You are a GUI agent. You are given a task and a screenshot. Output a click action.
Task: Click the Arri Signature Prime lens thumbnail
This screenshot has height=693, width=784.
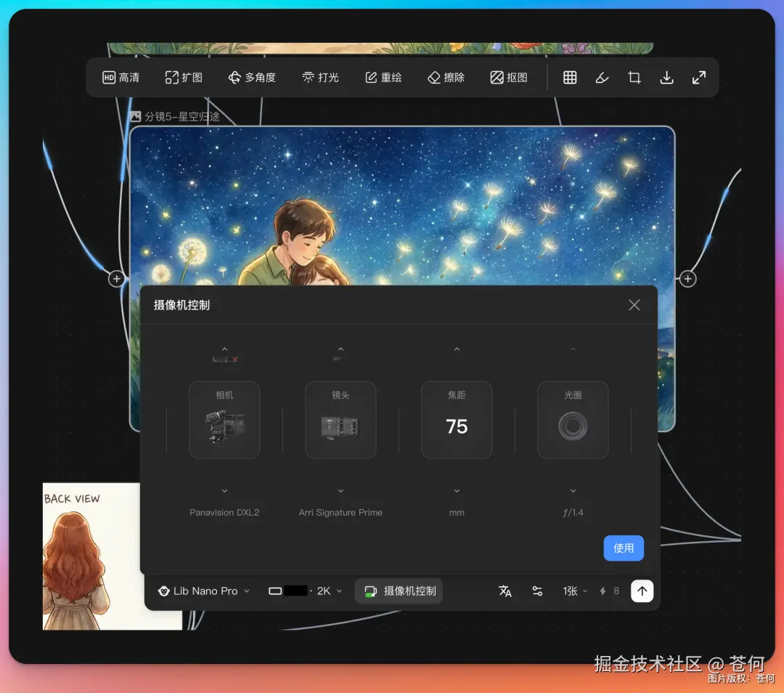pos(340,420)
